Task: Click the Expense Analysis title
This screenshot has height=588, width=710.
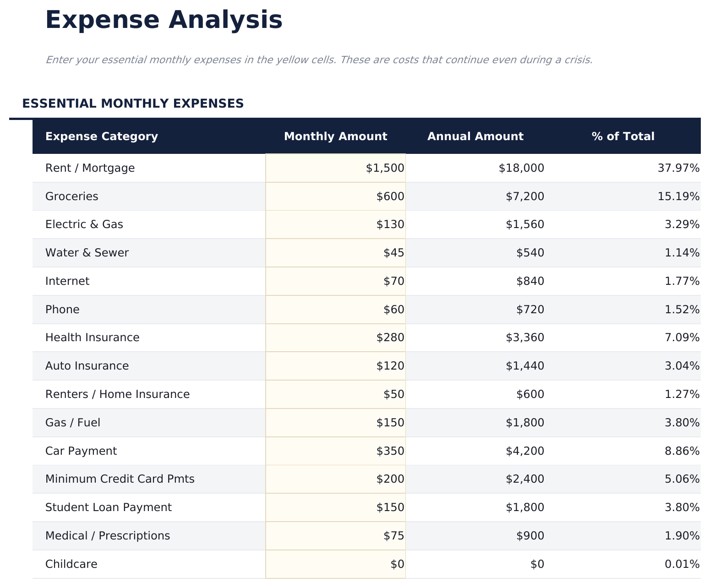Action: [x=164, y=19]
